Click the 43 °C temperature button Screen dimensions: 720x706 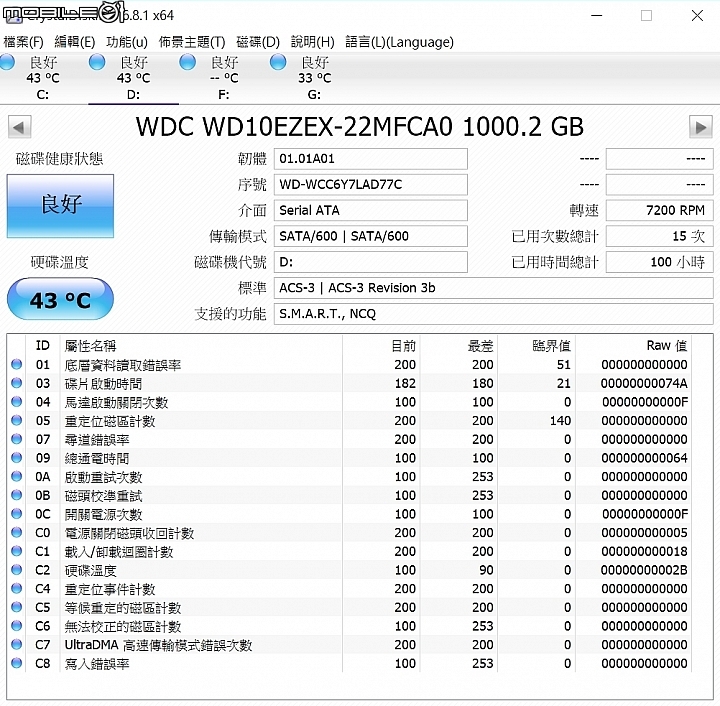(x=60, y=299)
